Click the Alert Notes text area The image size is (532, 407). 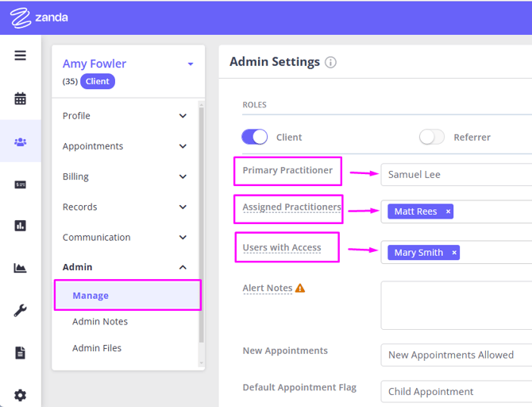tap(456, 305)
